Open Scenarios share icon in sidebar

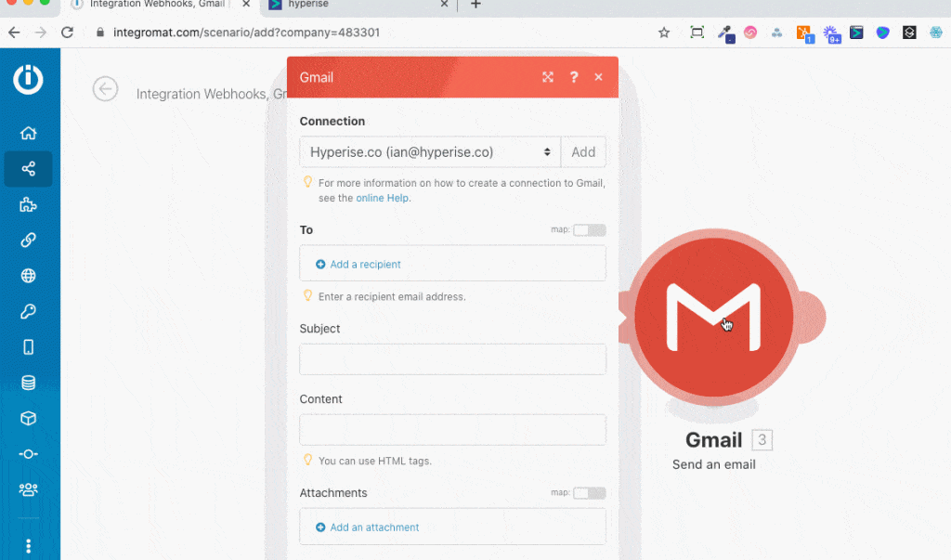coord(28,169)
